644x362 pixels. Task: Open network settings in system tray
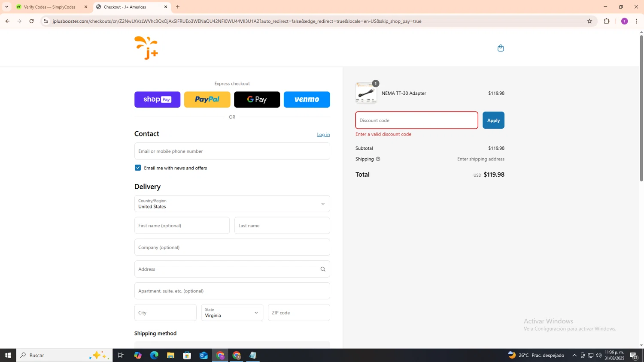pos(591,355)
